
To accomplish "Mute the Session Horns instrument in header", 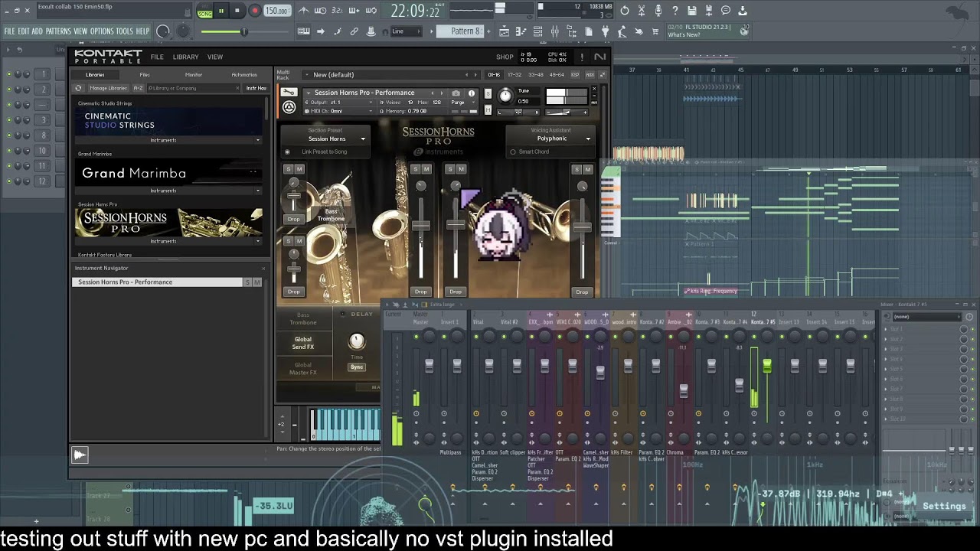I will click(x=488, y=109).
